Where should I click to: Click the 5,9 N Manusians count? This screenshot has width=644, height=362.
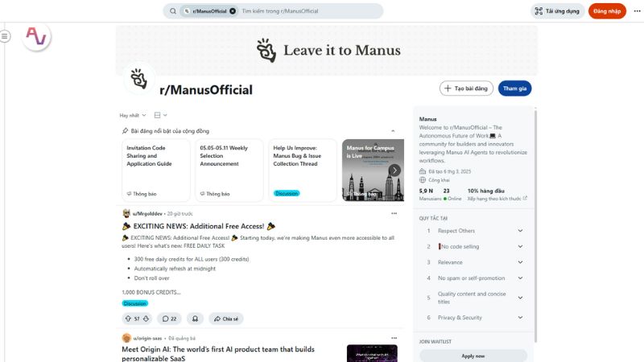430,195
